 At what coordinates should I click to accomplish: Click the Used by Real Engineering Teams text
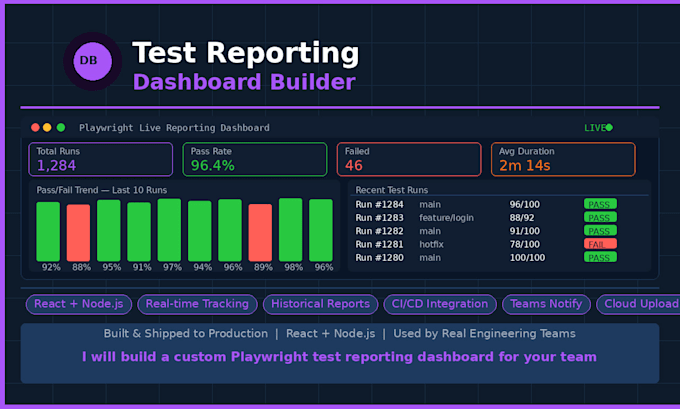[x=484, y=334]
